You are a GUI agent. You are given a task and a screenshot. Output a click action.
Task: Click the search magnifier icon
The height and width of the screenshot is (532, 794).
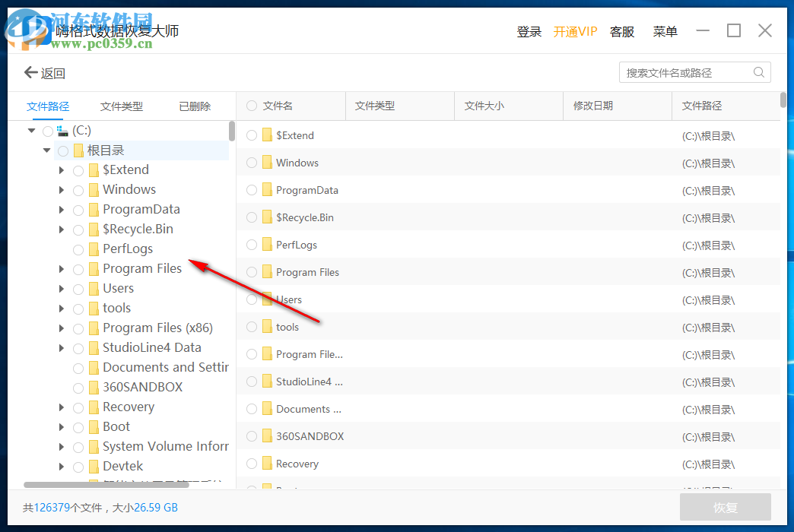point(758,72)
